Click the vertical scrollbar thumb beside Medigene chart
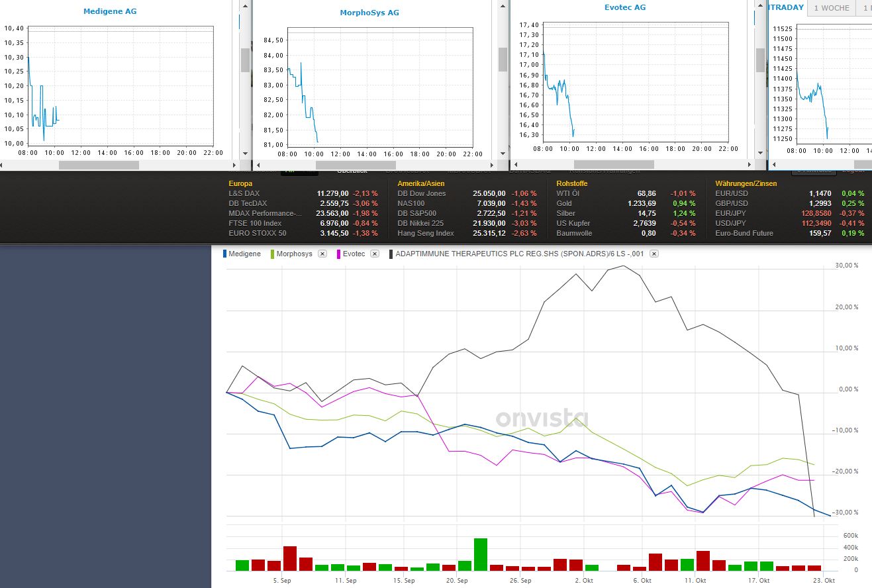 tap(245, 60)
